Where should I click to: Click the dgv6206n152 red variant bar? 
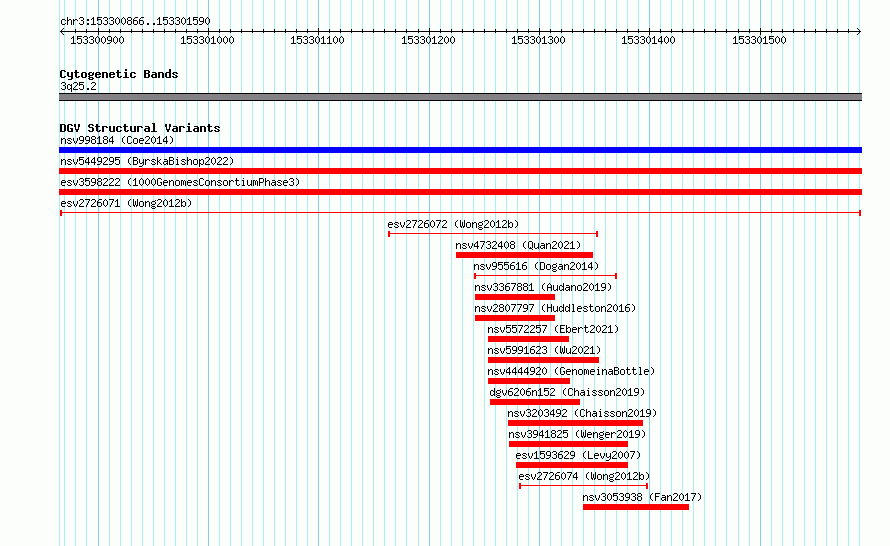tap(535, 402)
